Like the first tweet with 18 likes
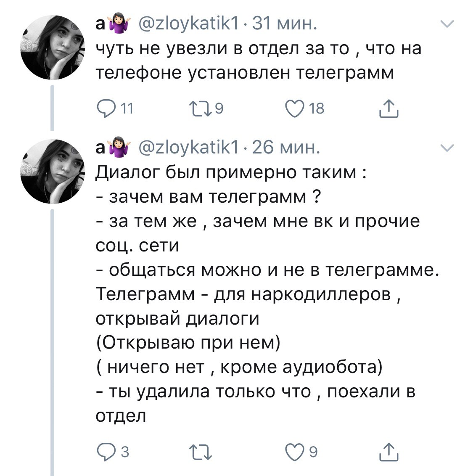This screenshot has width=473, height=476. (x=293, y=109)
